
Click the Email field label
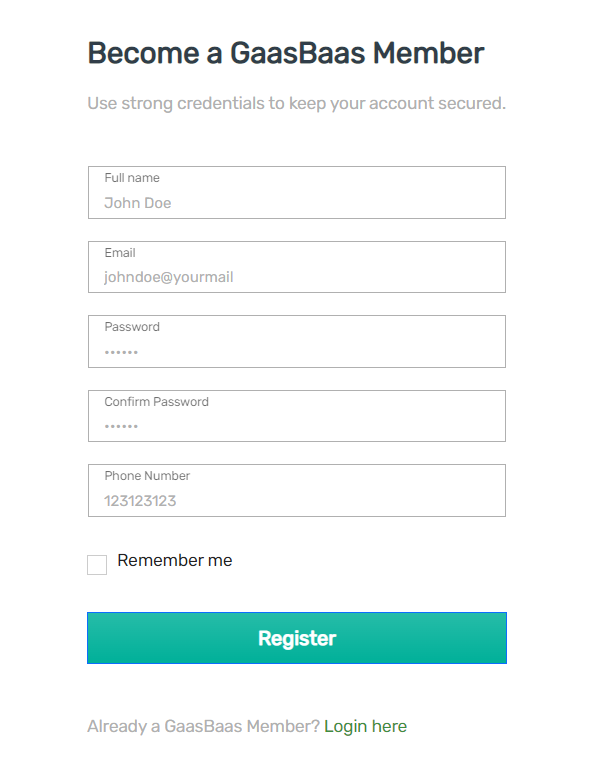(x=120, y=253)
